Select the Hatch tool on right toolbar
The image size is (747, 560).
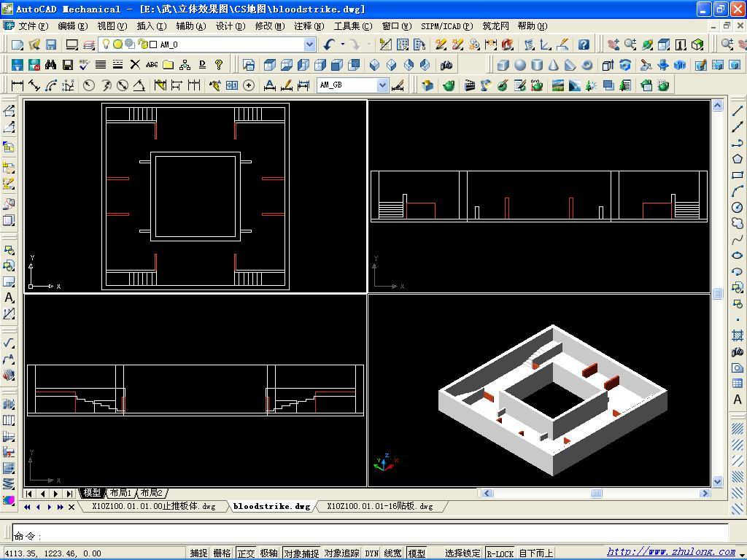click(737, 335)
